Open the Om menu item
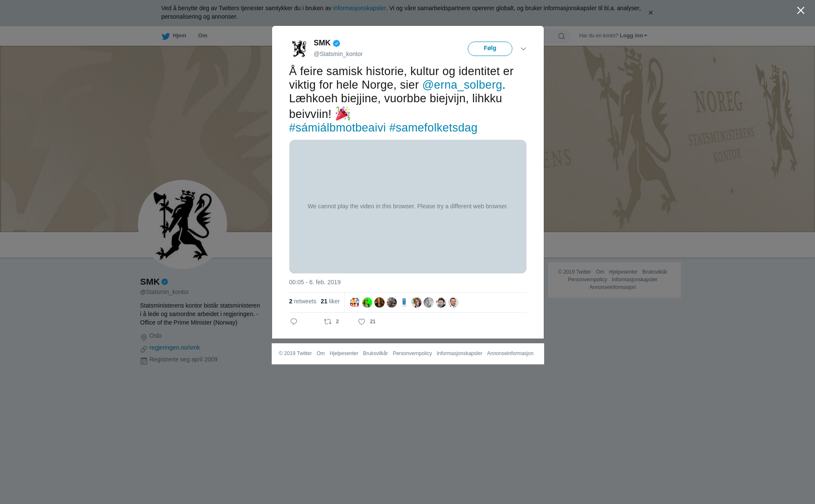This screenshot has height=504, width=815. pos(202,36)
